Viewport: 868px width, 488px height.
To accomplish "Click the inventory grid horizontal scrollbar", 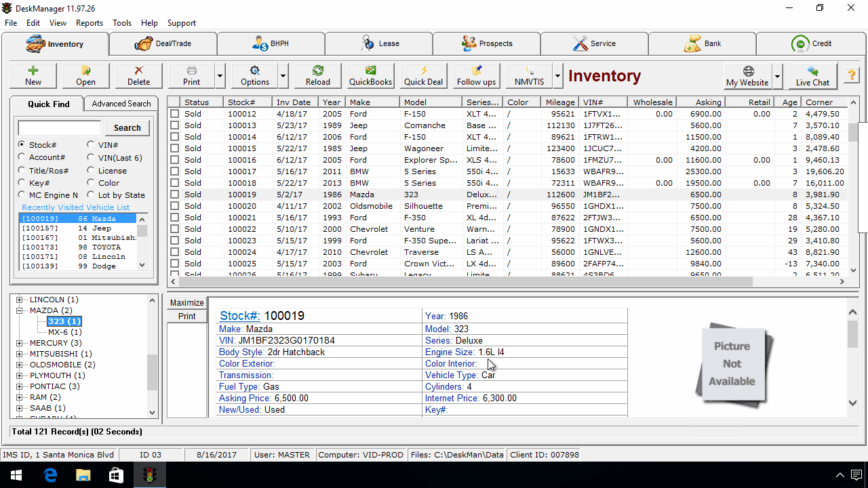I will click(x=465, y=281).
